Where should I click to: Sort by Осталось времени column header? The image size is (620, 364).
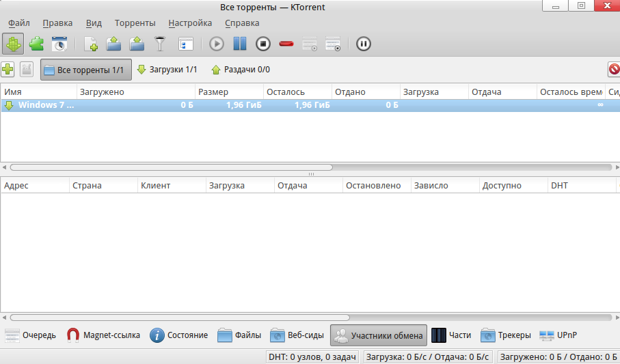click(x=571, y=92)
